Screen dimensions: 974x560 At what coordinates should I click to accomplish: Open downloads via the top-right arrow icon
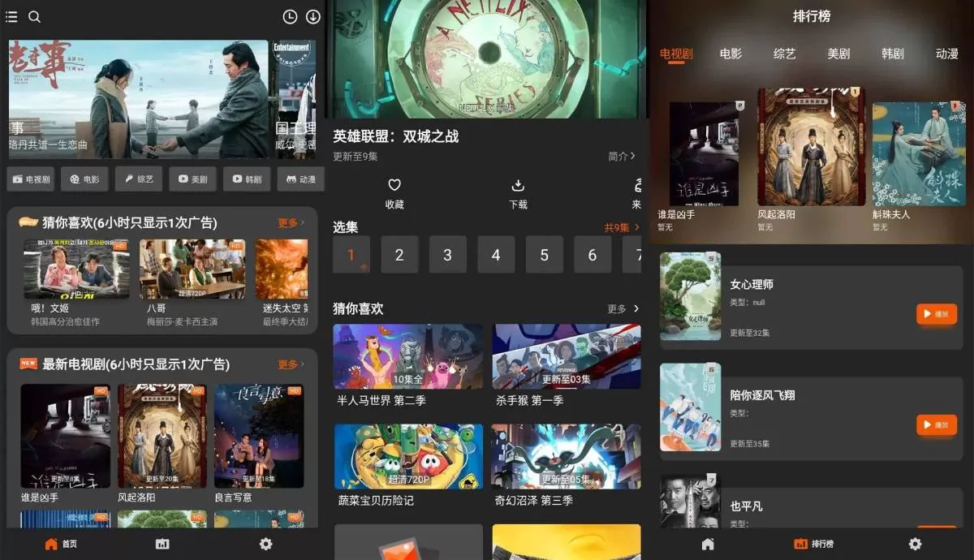pos(312,16)
